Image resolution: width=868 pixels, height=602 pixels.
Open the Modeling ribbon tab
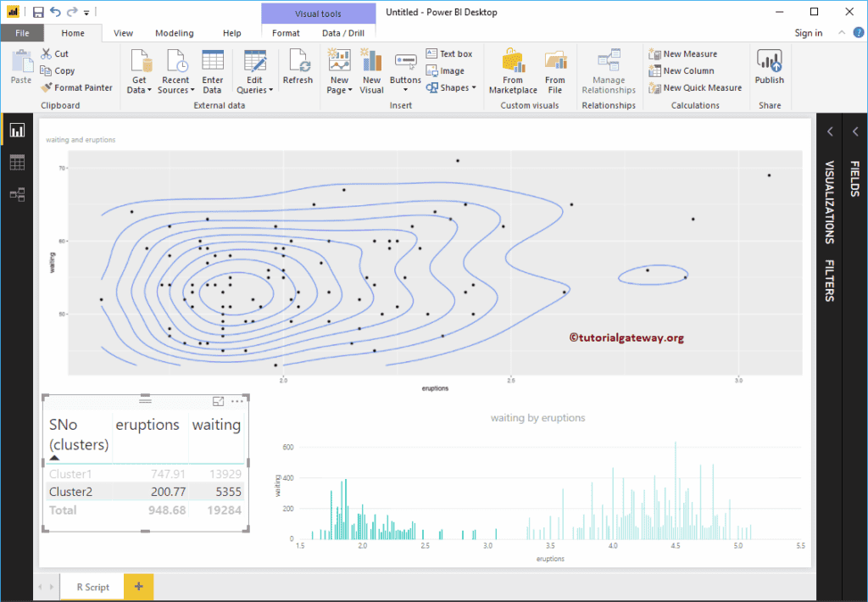pyautogui.click(x=174, y=33)
